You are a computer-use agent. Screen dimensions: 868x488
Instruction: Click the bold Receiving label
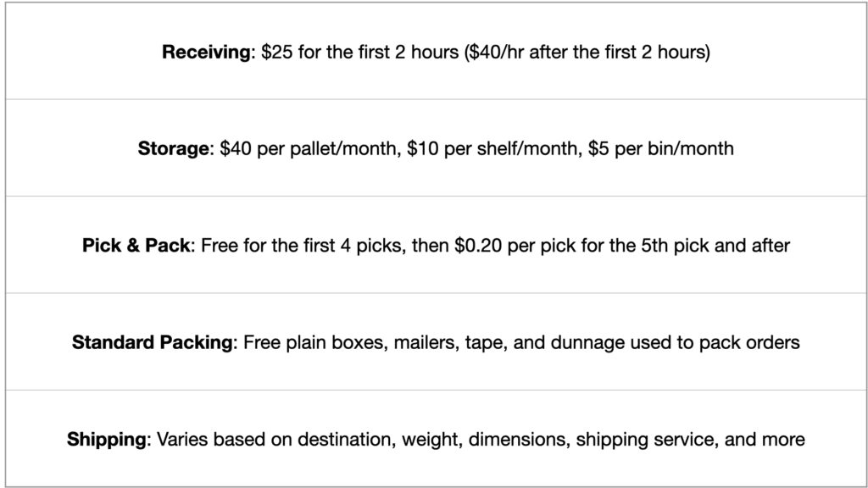coord(206,52)
